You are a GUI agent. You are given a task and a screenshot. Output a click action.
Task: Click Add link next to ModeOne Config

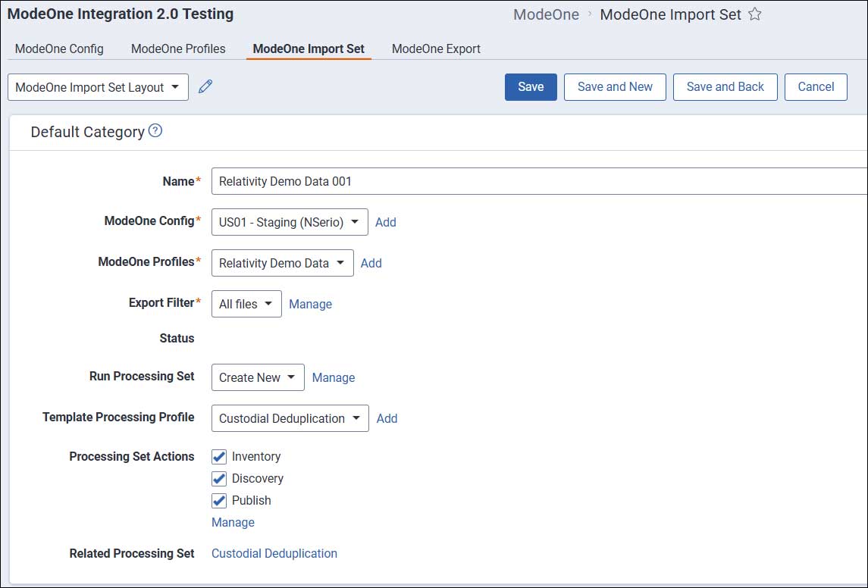(386, 222)
